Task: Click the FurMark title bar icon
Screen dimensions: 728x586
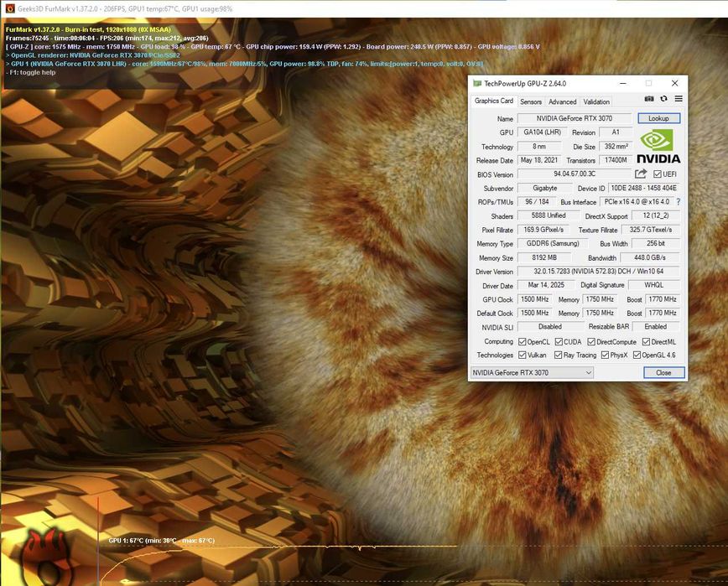Action: 10,8
